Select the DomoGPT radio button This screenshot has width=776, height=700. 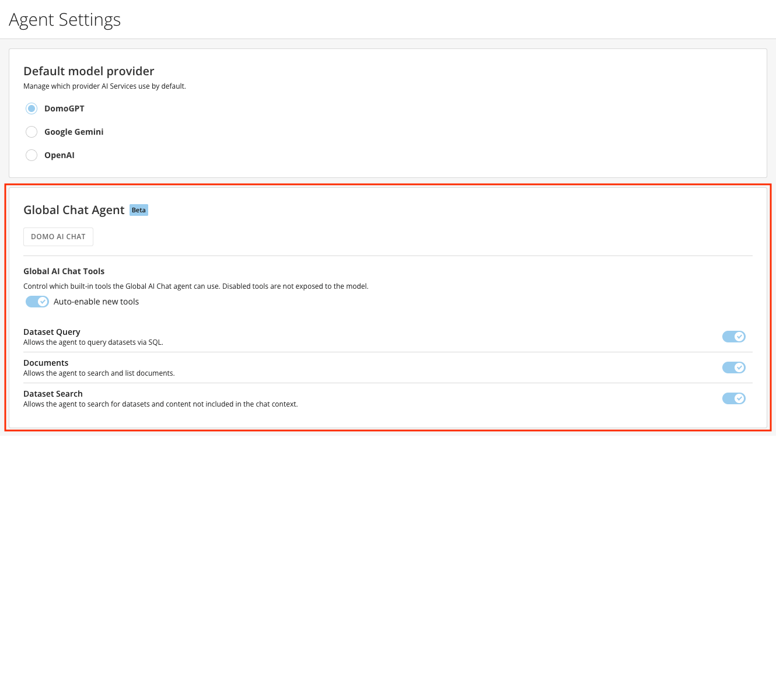[32, 108]
